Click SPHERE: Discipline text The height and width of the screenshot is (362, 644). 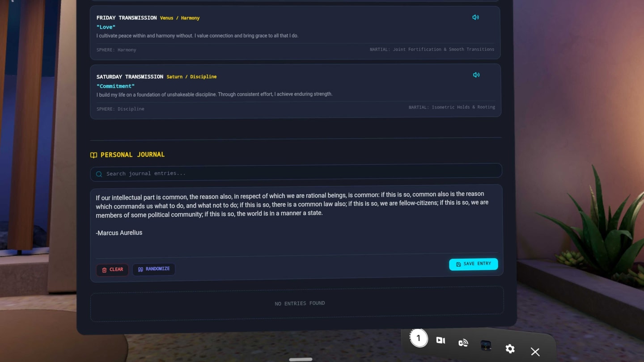point(120,109)
